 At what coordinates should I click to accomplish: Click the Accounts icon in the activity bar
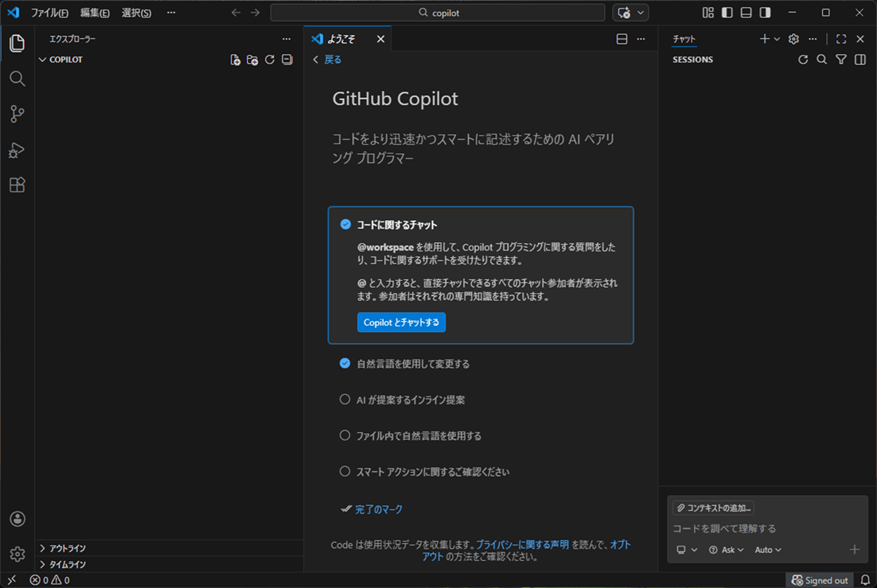pyautogui.click(x=17, y=519)
